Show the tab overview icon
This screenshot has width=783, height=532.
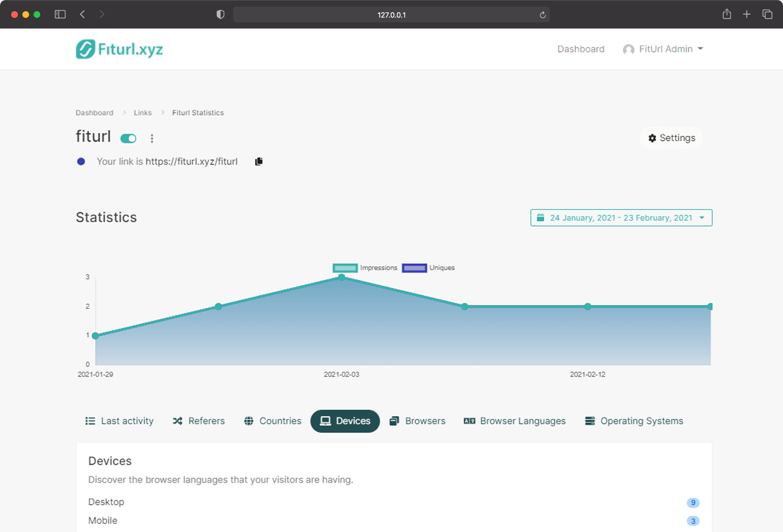coord(767,15)
